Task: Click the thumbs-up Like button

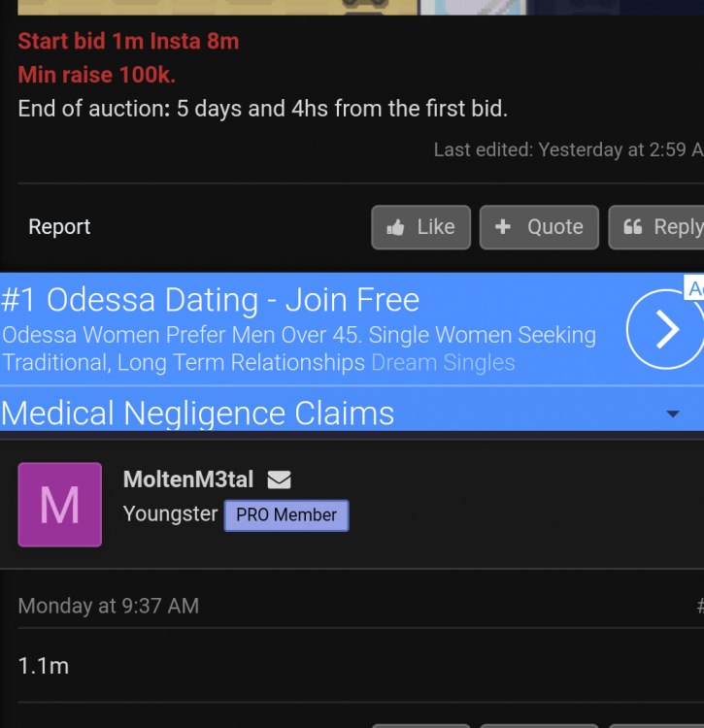Action: 420,227
